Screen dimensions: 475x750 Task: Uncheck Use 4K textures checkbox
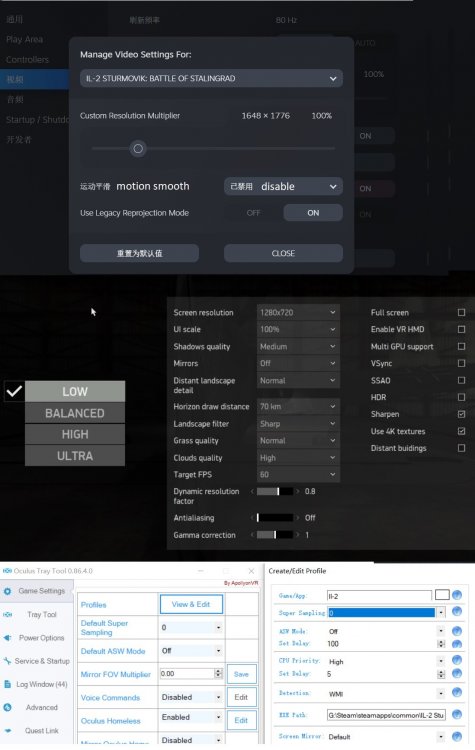[x=461, y=431]
